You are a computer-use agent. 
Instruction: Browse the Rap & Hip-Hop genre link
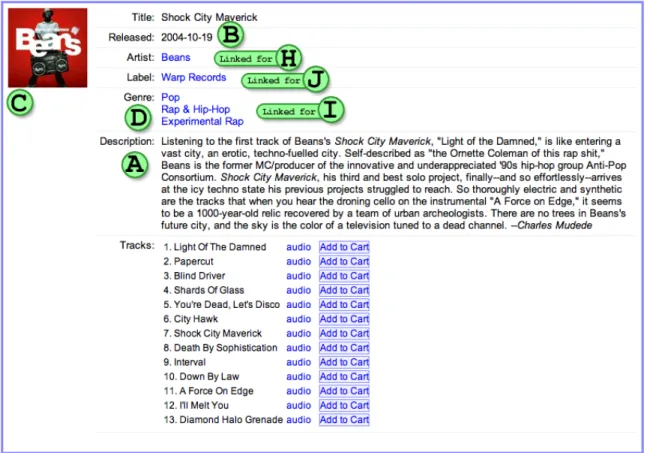[x=196, y=109]
